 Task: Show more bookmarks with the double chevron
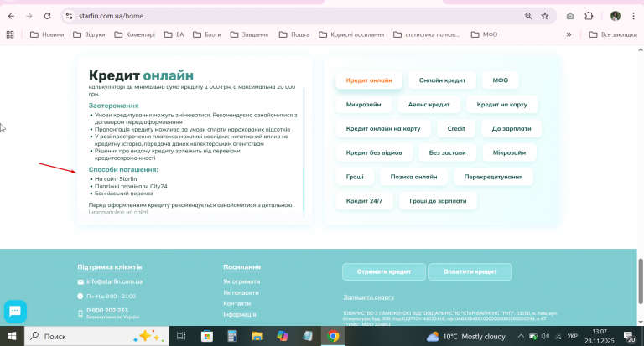coord(569,34)
